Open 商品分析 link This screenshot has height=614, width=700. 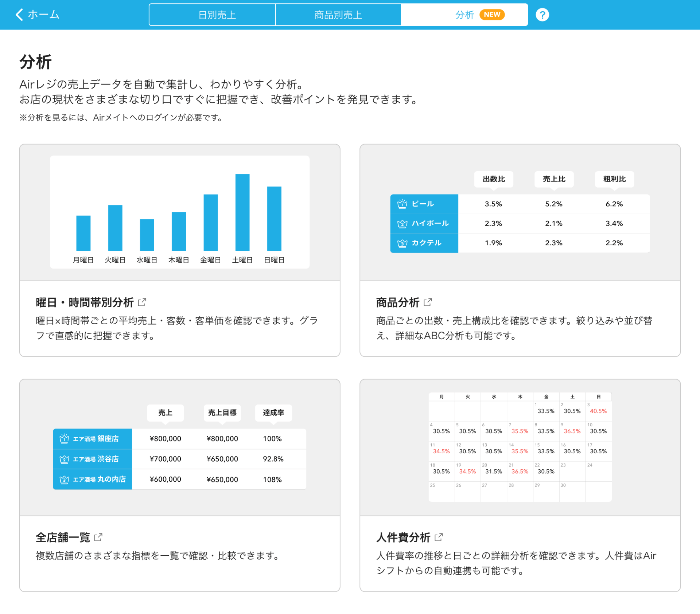[x=398, y=302]
